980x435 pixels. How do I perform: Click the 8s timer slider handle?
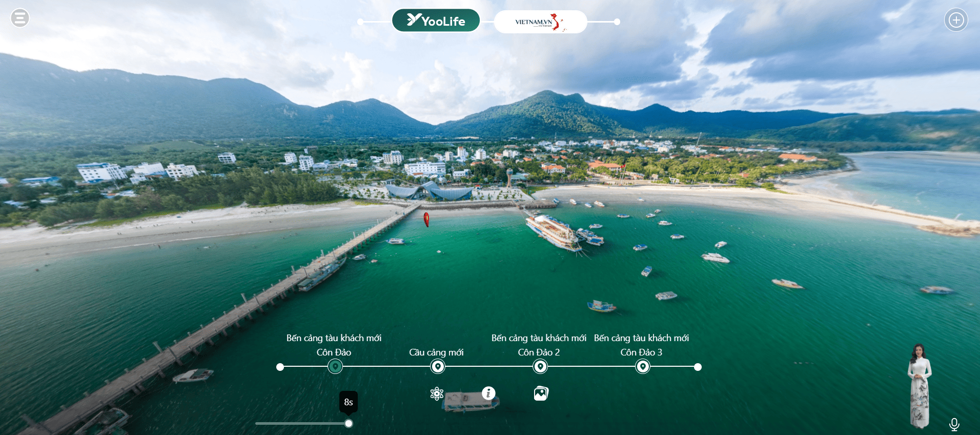coord(349,424)
